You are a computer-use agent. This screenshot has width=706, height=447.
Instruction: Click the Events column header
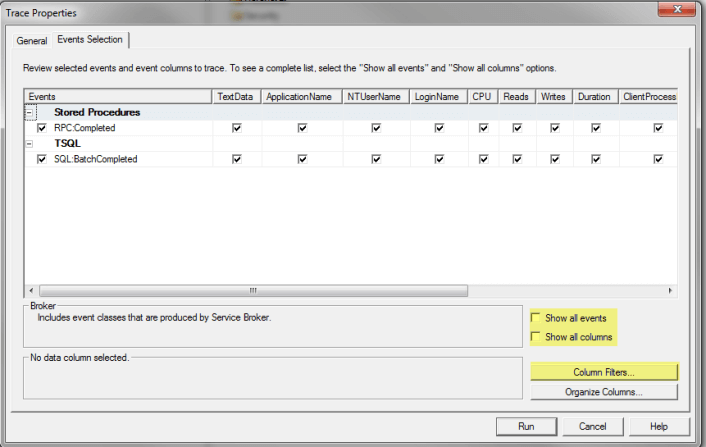pyautogui.click(x=118, y=97)
